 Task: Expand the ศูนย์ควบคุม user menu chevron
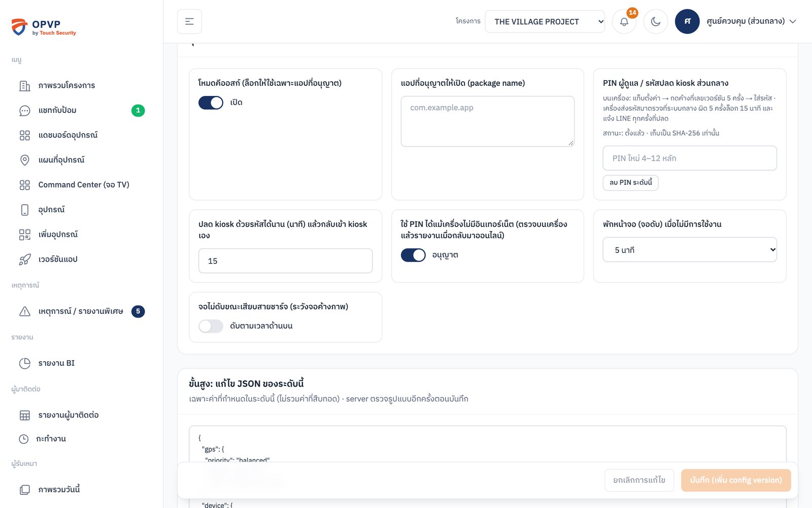point(793,21)
